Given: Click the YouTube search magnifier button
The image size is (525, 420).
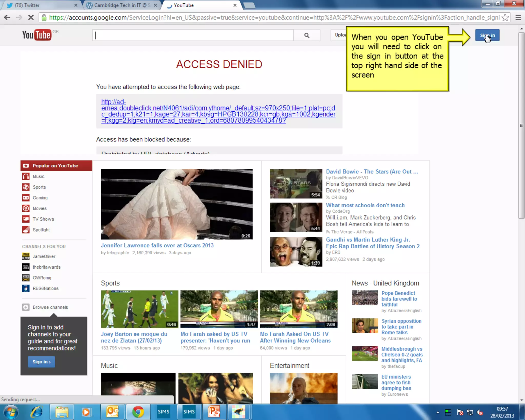Looking at the screenshot, I should click(307, 35).
